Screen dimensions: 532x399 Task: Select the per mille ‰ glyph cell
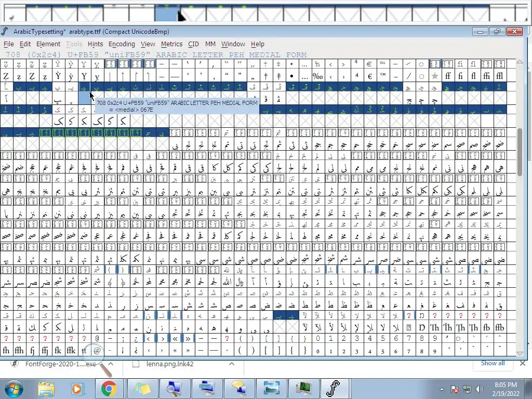317,76
